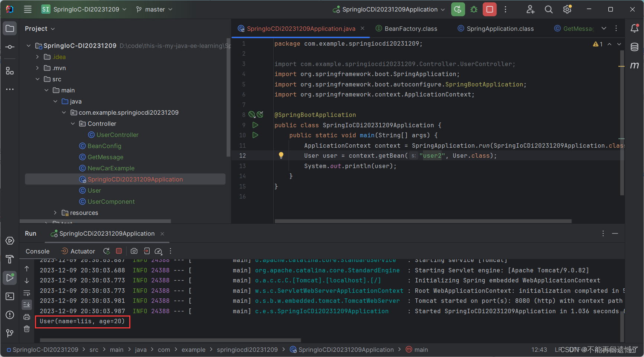
Task: Open the Maven tool window
Action: tap(634, 65)
